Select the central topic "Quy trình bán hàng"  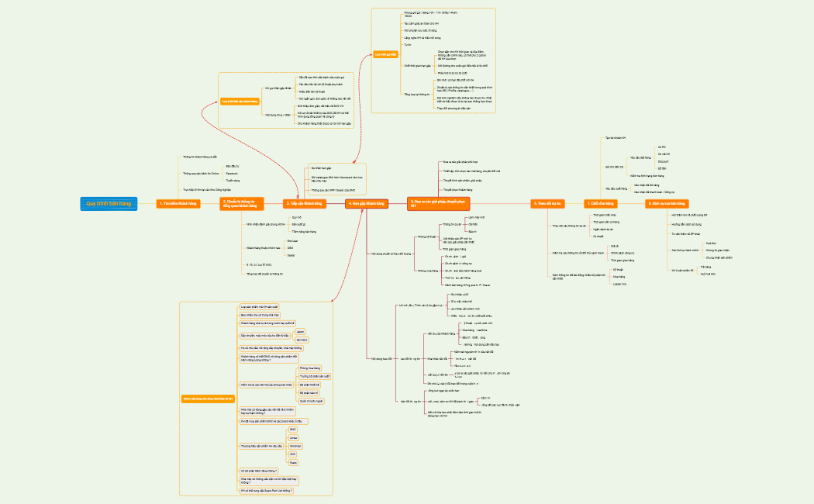click(x=108, y=203)
